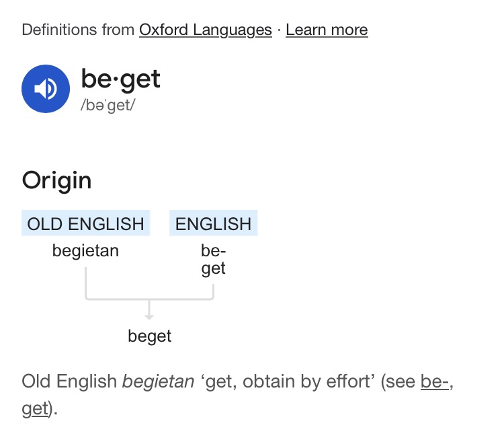Open the underlined "get" link at sentence end
This screenshot has height=444, width=504.
(36, 408)
